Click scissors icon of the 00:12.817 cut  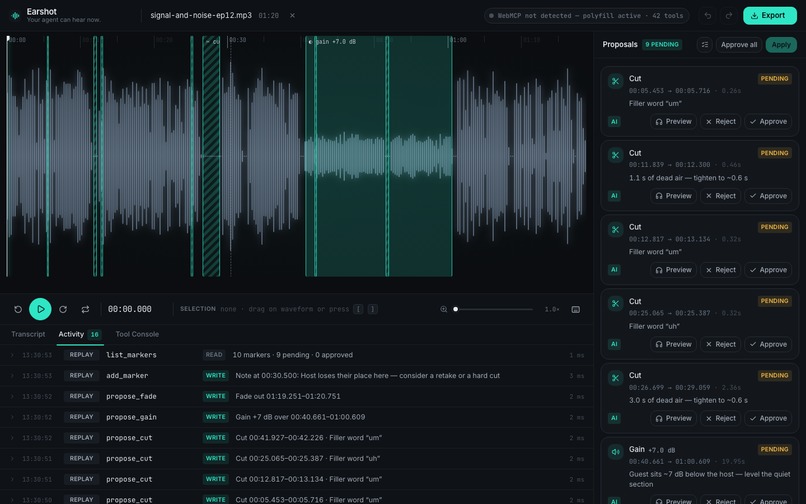click(x=615, y=229)
